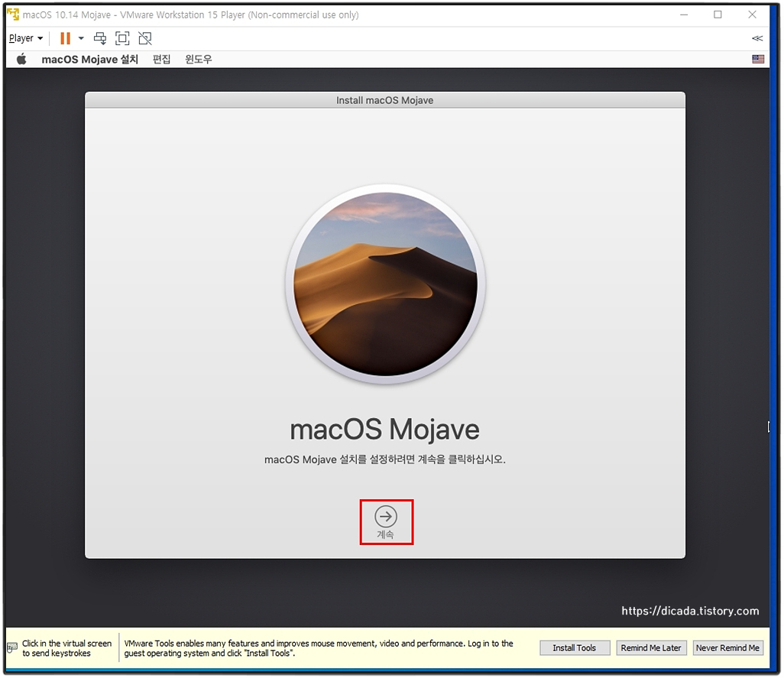784x678 pixels.
Task: Maximize the VMware Player window
Action: click(718, 15)
